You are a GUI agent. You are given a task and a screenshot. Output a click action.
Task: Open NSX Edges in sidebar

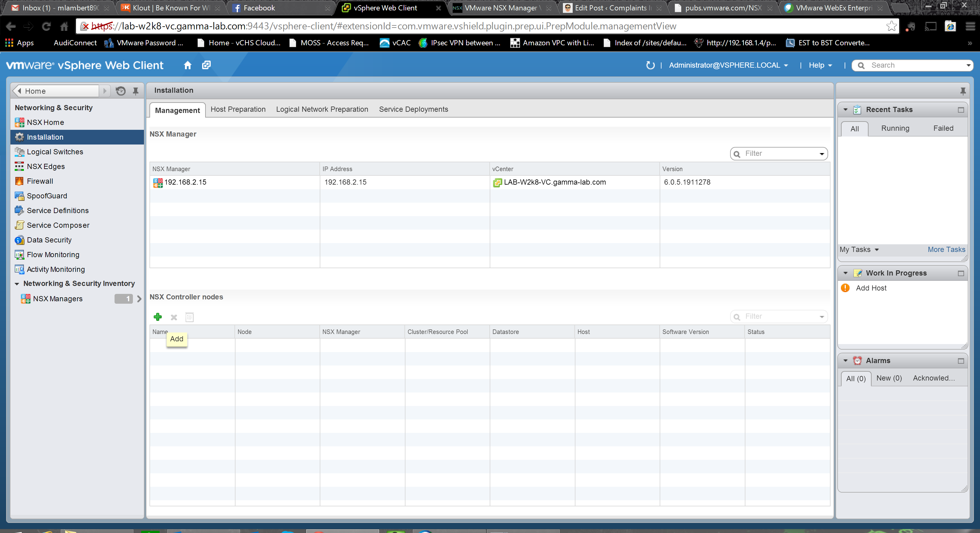(46, 166)
